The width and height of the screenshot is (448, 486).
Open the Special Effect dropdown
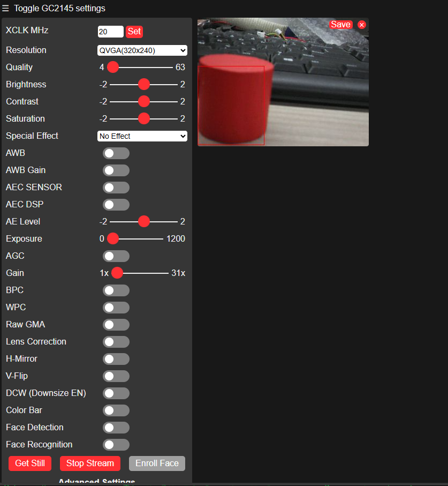142,136
